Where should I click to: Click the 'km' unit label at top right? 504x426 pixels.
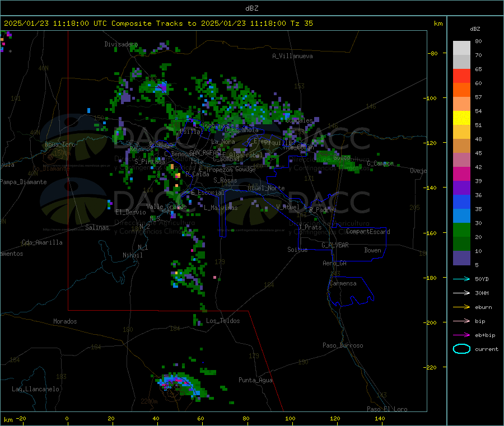[438, 24]
